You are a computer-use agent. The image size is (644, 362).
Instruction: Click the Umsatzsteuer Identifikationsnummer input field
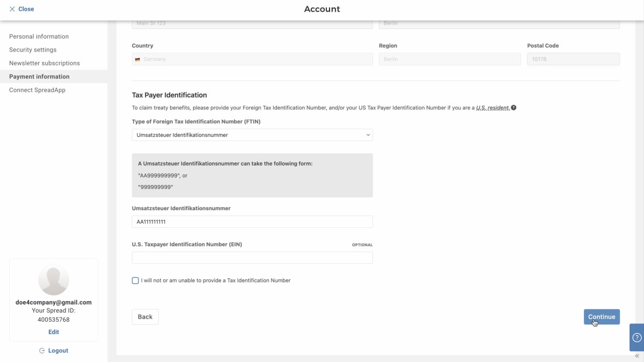252,222
